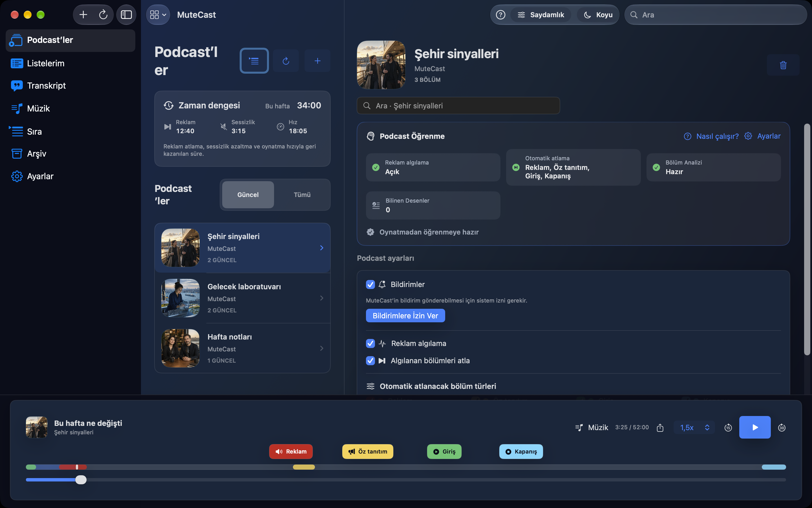Click the reload icon in the title bar
This screenshot has width=812, height=508.
pyautogui.click(x=103, y=15)
